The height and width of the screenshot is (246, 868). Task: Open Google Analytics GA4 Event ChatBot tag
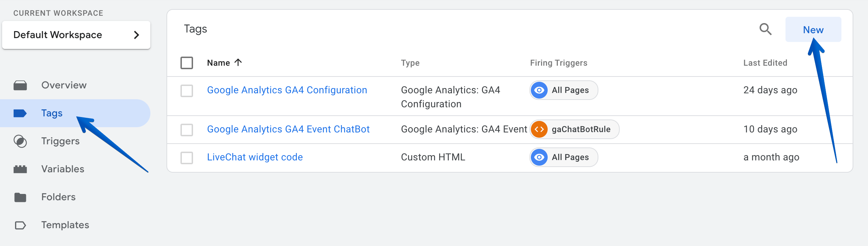click(288, 129)
